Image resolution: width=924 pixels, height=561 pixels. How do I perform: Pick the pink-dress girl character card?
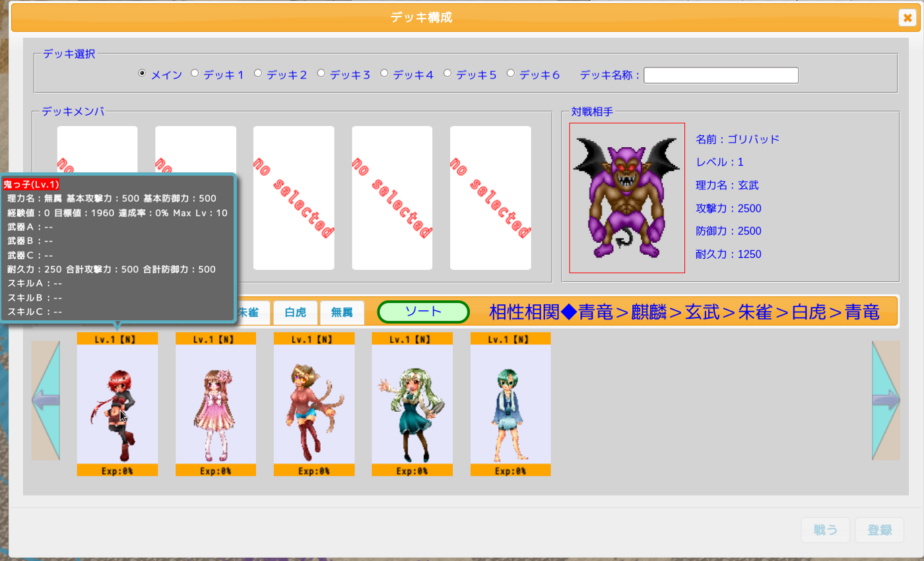point(216,404)
